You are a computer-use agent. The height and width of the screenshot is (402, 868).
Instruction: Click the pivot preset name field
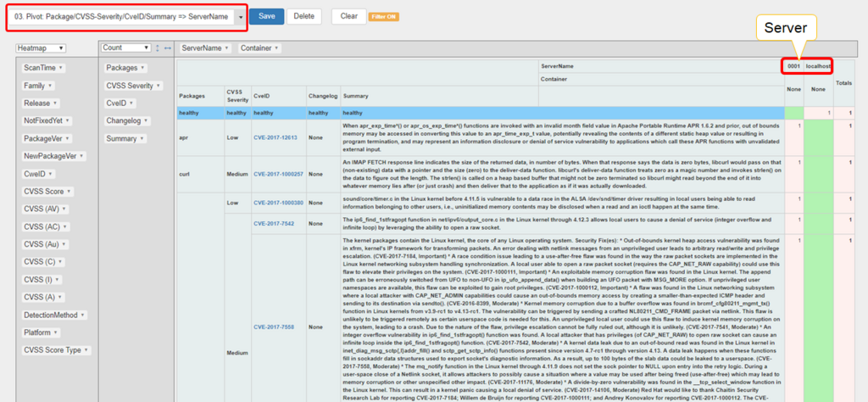[121, 17]
